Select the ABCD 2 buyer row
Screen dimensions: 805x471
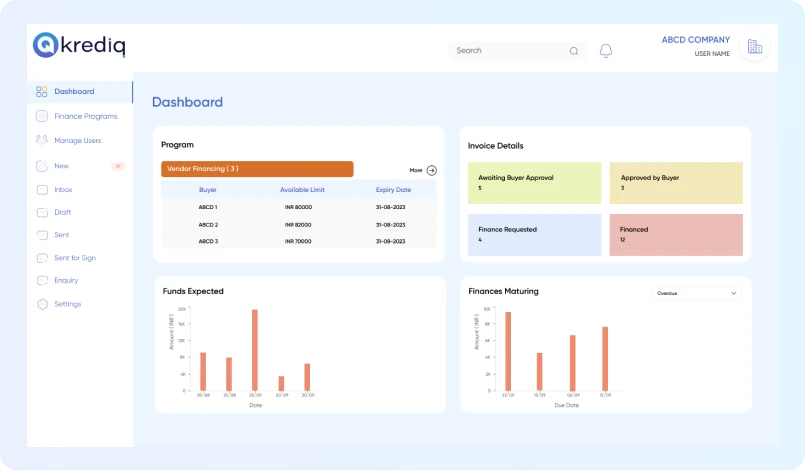pos(298,225)
